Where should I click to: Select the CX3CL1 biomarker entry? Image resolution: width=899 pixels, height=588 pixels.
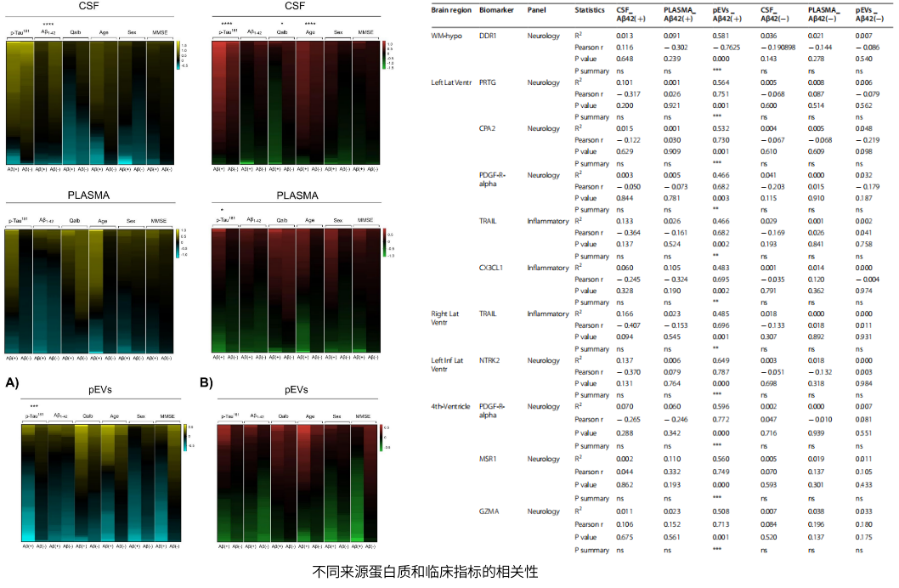(492, 268)
